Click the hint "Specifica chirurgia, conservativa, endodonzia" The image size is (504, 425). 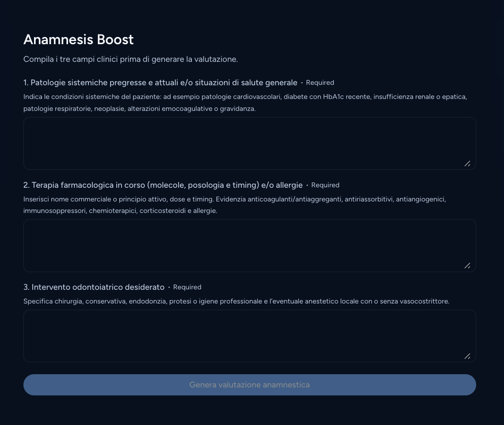point(95,301)
